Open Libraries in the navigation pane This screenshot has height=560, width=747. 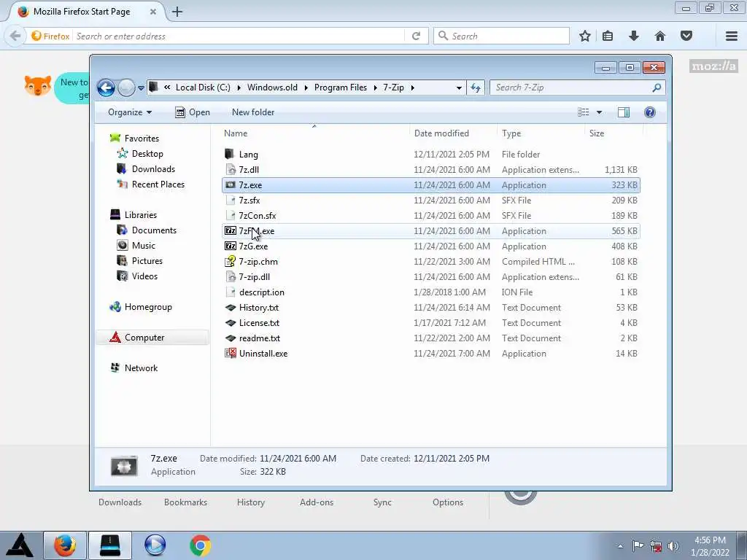[141, 215]
